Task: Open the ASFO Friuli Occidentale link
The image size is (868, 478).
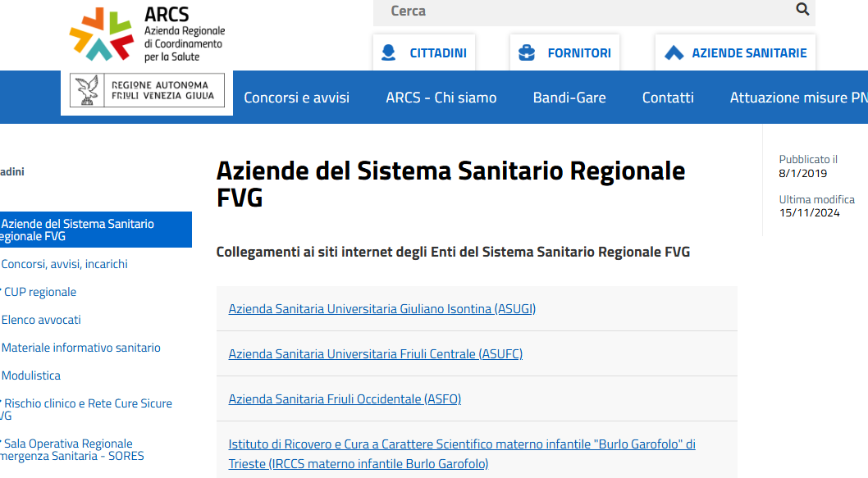Action: [345, 399]
